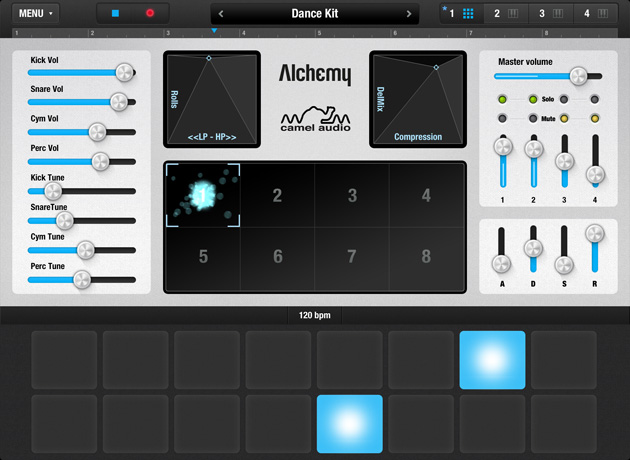Select track tab 4
Image resolution: width=630 pixels, height=460 pixels.
595,14
